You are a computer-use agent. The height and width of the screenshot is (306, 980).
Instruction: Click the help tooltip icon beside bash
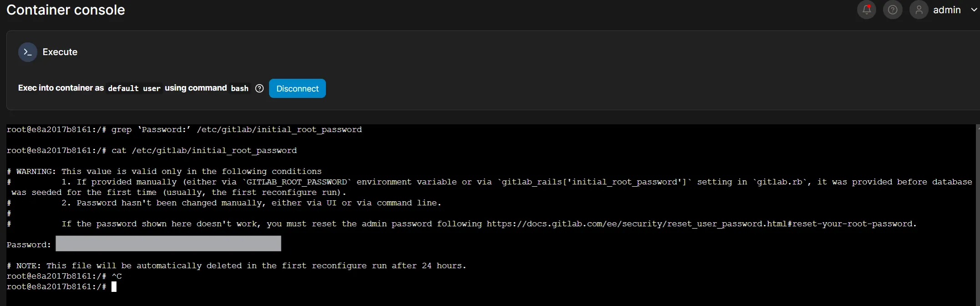pyautogui.click(x=259, y=88)
